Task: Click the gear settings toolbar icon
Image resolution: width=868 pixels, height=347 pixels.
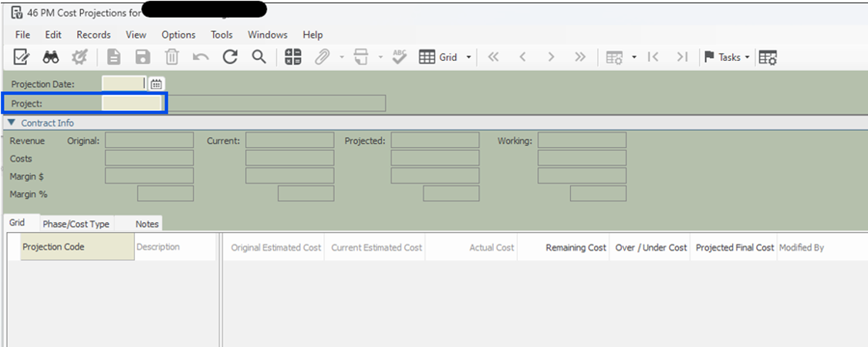Action: [80, 57]
